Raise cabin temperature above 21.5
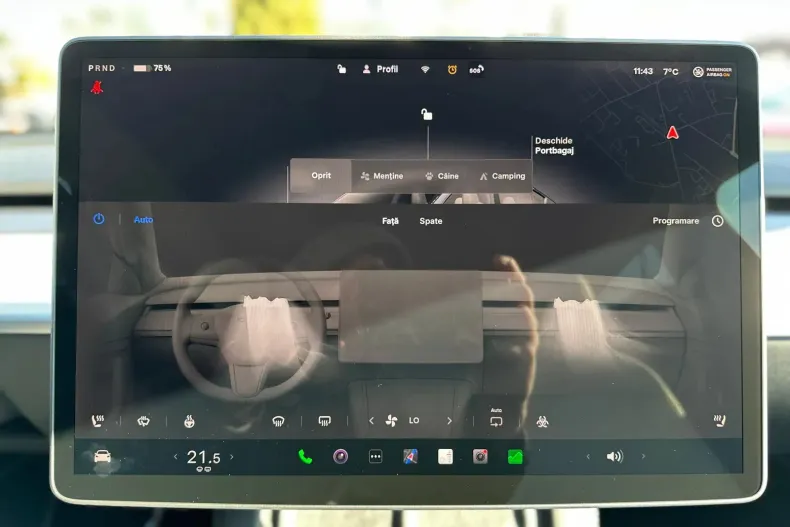Viewport: 790px width, 527px height. [x=232, y=457]
